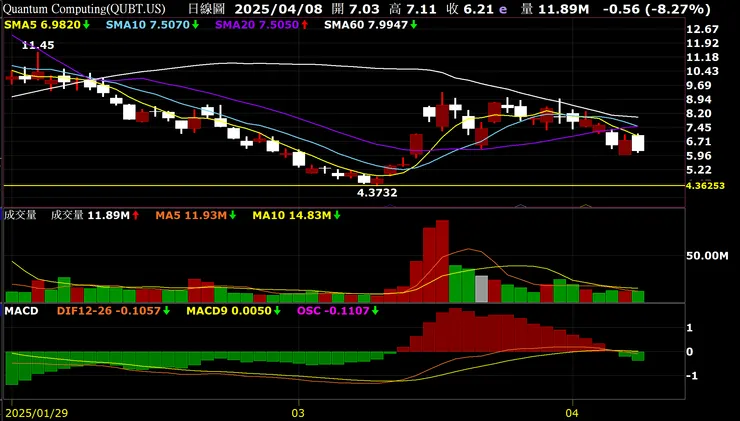Click the close price 收 6.21
Image resolution: width=740 pixels, height=421 pixels.
[x=471, y=8]
